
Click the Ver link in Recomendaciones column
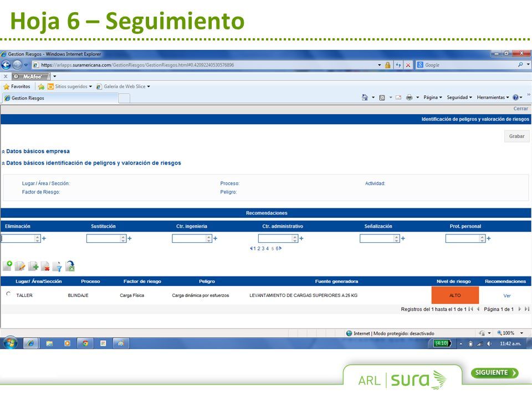507,296
